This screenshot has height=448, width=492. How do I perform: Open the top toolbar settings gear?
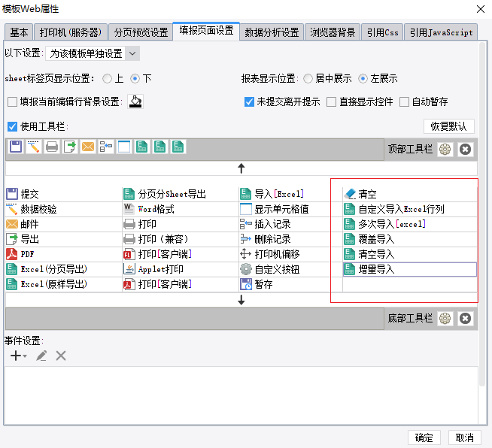pos(445,150)
